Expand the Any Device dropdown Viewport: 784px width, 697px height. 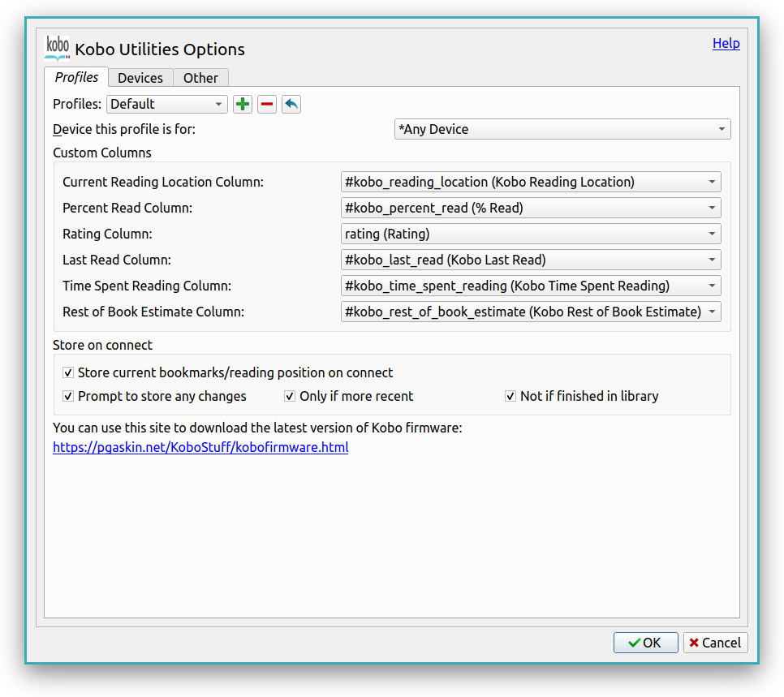(562, 129)
